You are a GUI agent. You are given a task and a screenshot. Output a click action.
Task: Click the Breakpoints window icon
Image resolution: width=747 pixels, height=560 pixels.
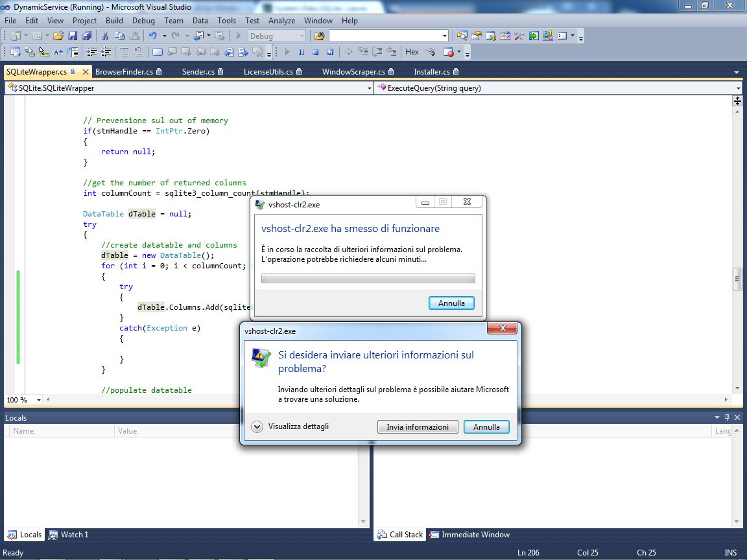pyautogui.click(x=448, y=52)
